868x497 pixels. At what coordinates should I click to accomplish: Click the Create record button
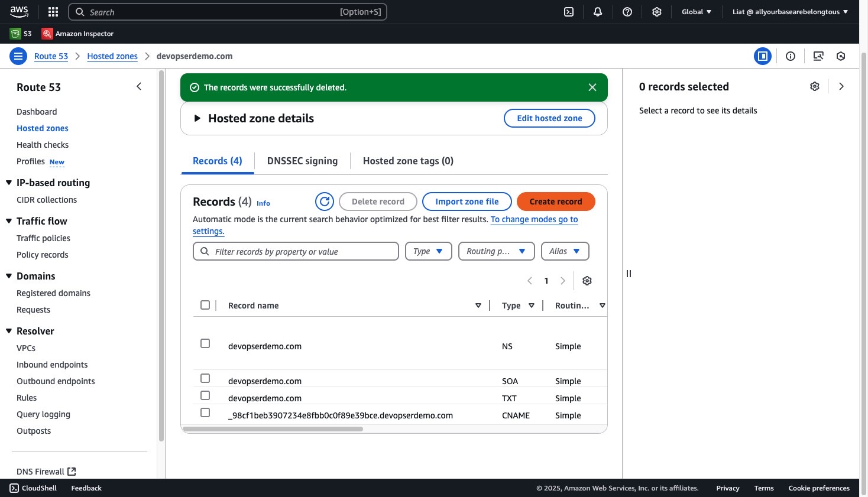coord(556,202)
